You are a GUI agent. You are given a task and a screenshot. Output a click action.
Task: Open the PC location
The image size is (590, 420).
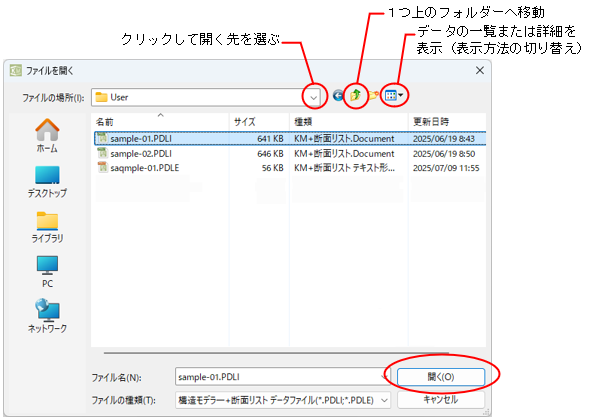point(47,272)
